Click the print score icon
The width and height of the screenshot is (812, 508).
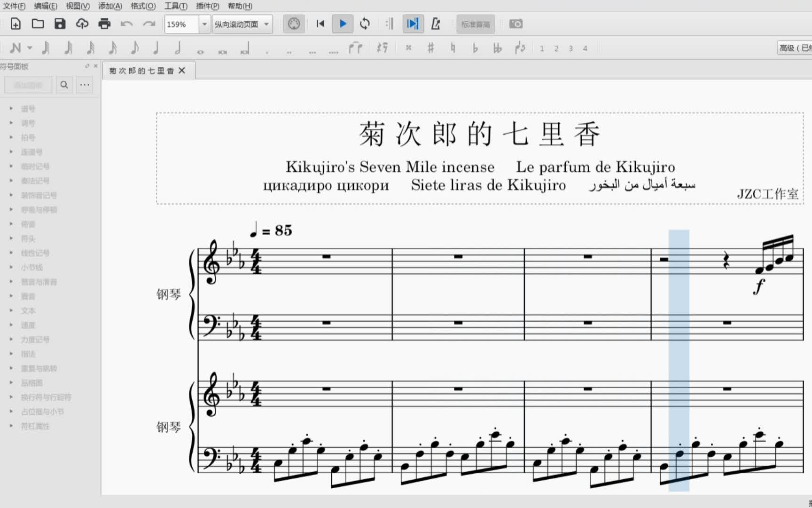(x=104, y=24)
